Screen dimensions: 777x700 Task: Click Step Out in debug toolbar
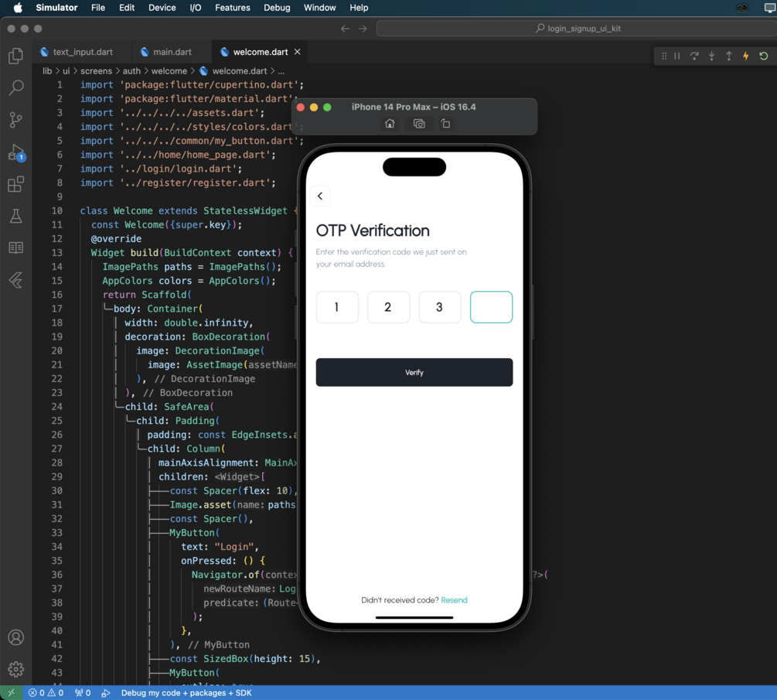point(728,56)
